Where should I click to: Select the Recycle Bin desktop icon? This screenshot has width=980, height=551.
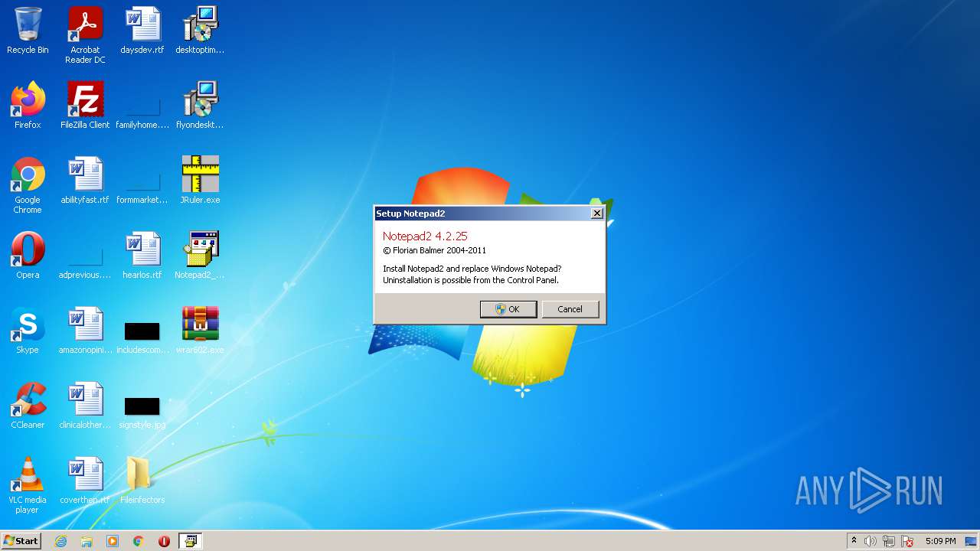click(28, 31)
